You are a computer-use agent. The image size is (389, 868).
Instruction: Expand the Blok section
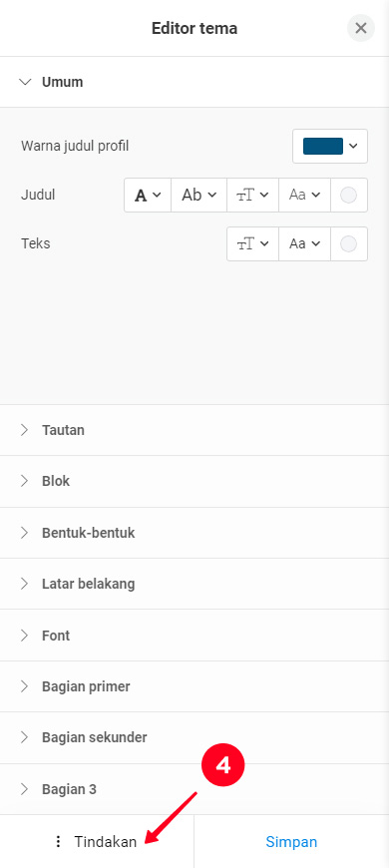tap(194, 481)
